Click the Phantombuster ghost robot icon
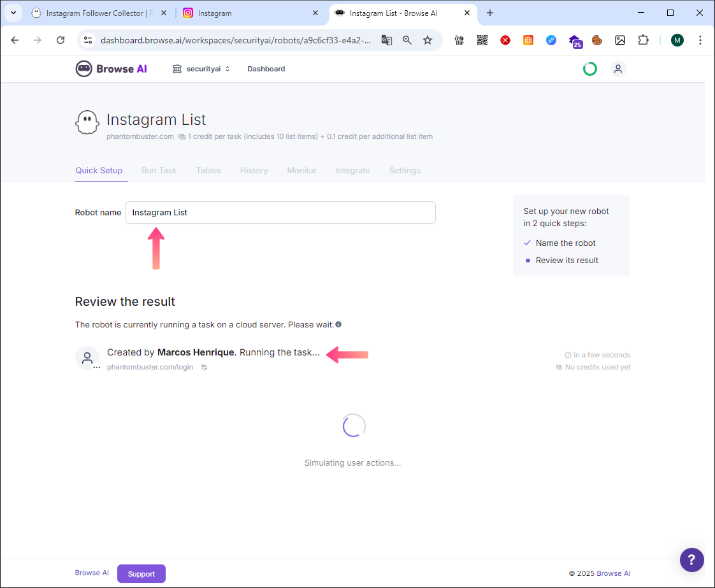The height and width of the screenshot is (588, 715). (87, 122)
